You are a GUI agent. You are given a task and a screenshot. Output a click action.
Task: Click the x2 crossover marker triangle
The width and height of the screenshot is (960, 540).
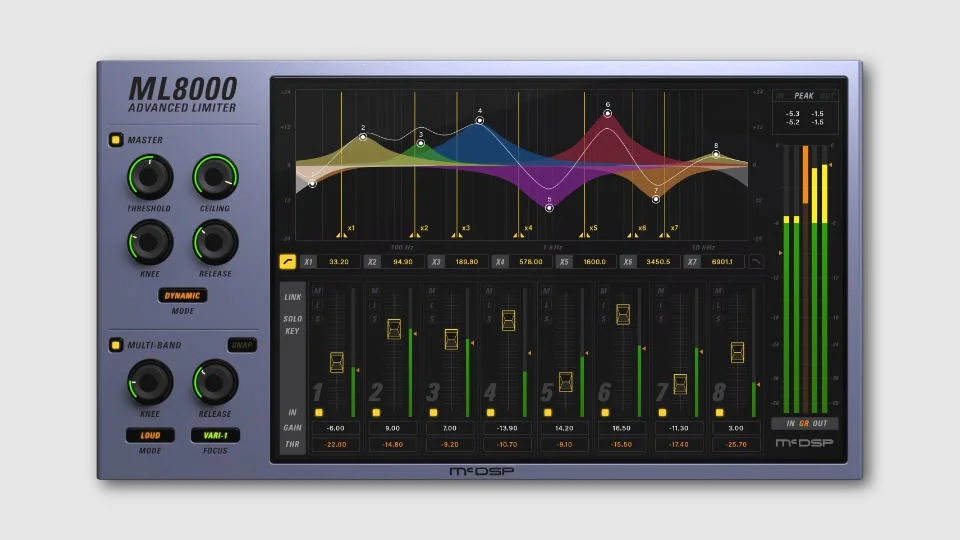[x=414, y=235]
